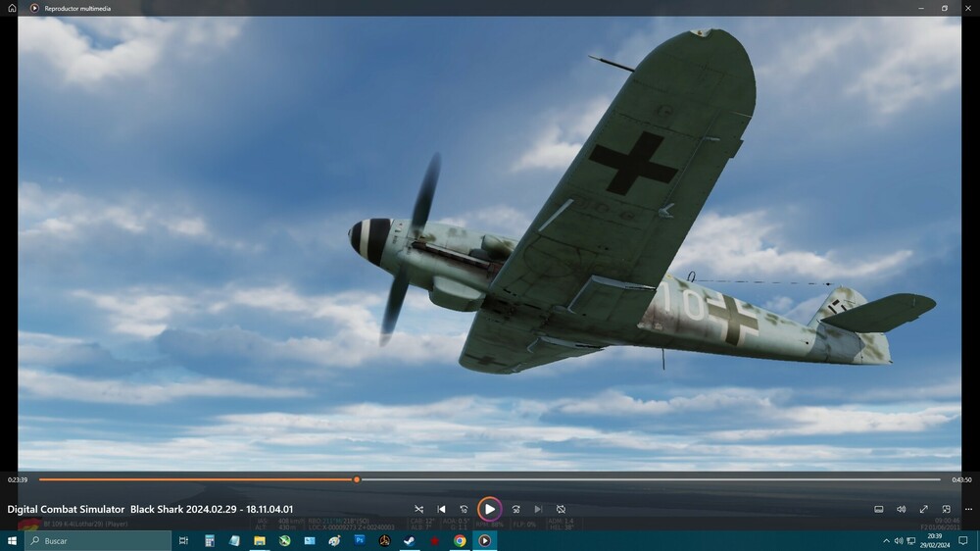Go to the media player home

click(12, 8)
